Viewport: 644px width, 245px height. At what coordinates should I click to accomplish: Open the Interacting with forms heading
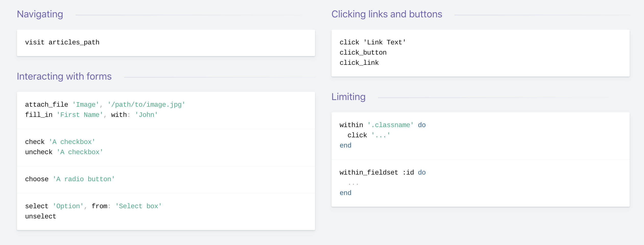[64, 76]
